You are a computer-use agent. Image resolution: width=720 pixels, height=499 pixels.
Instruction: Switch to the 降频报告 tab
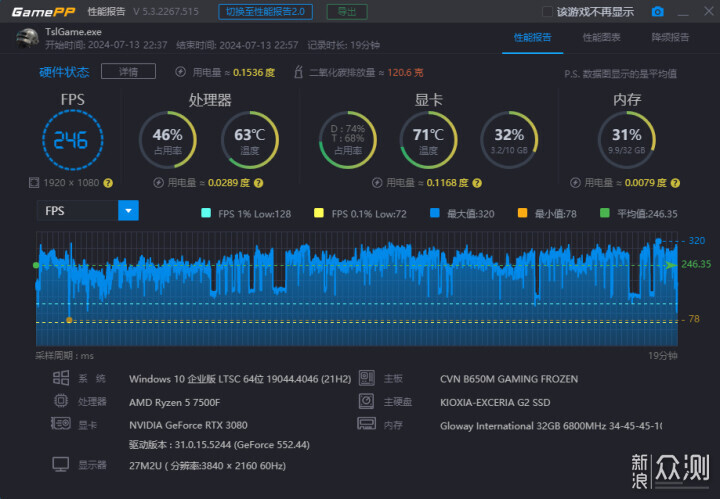click(x=670, y=38)
